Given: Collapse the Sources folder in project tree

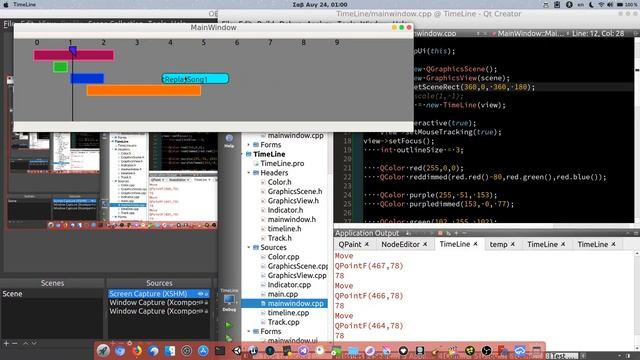Looking at the screenshot, I should 249,247.
